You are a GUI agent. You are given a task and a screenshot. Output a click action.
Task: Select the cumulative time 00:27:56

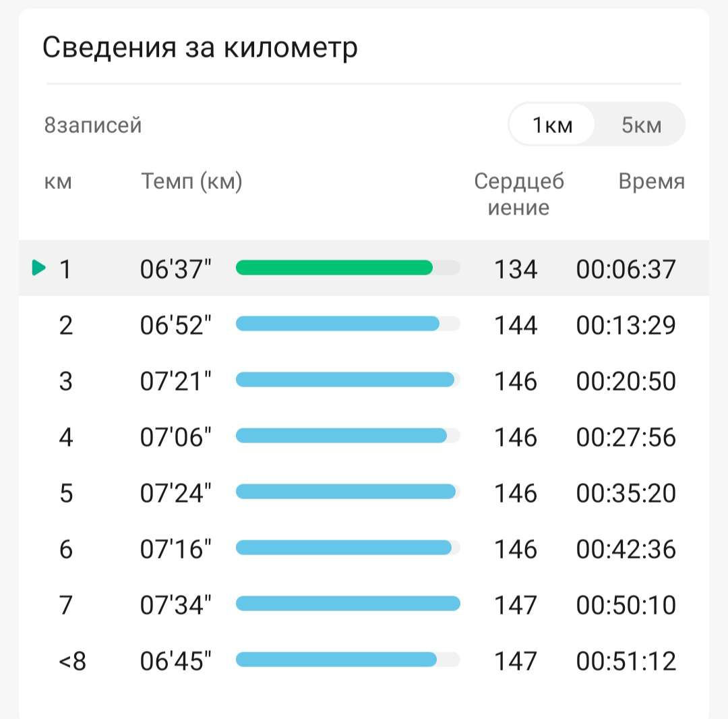pos(626,437)
